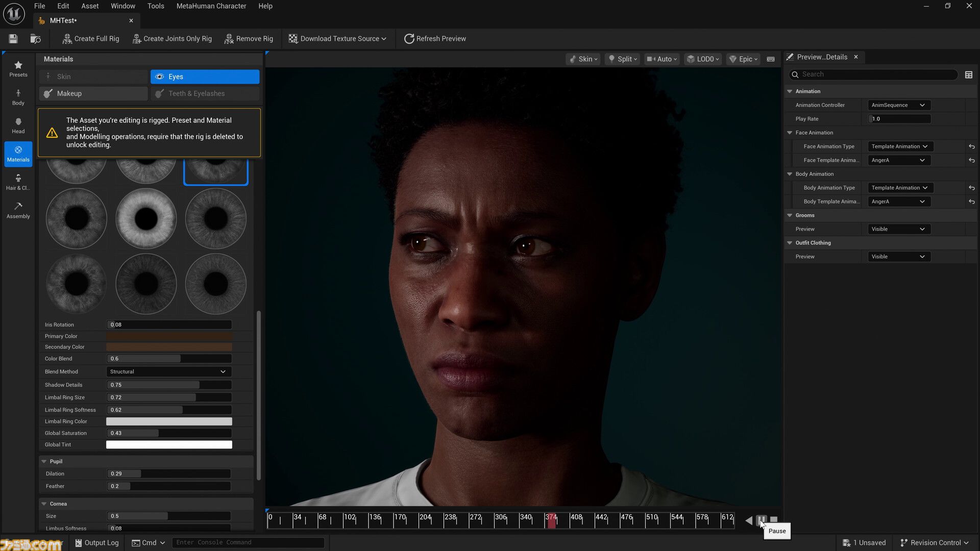Click Remove Rig button
980x551 pixels.
click(249, 39)
